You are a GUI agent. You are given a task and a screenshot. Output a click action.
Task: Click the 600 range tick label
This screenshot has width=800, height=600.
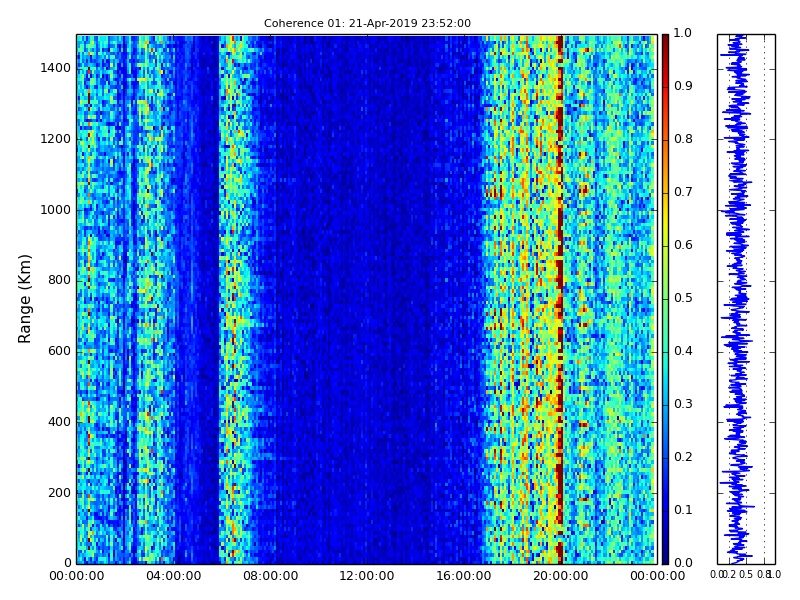[x=59, y=352]
